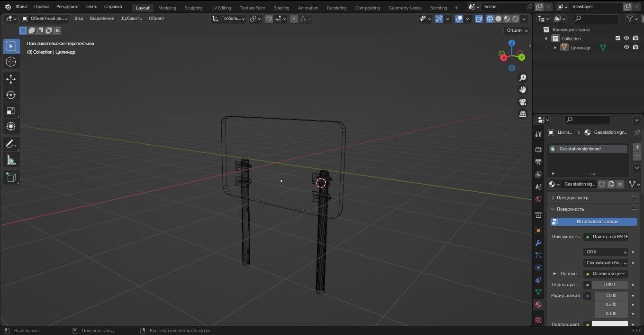Image resolution: width=644 pixels, height=335 pixels.
Task: Open the Particles properties tab
Action: [x=538, y=255]
